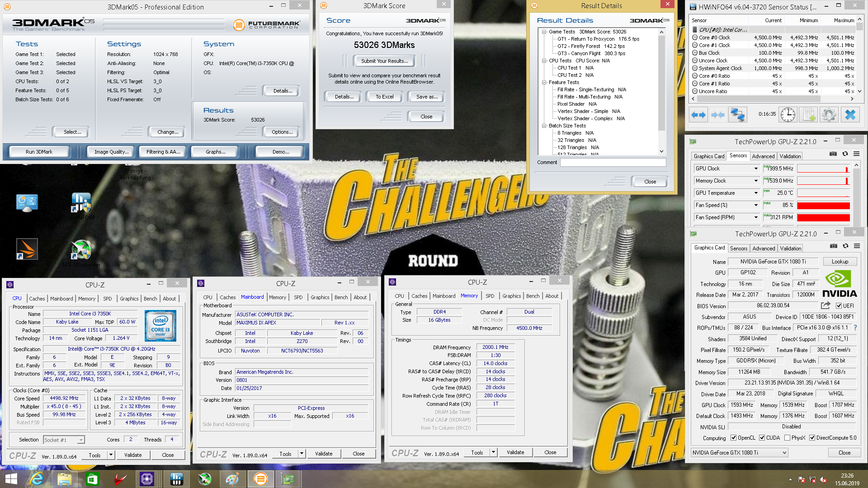Click HWiNFO expand sensor columns arrows icon

tap(698, 115)
